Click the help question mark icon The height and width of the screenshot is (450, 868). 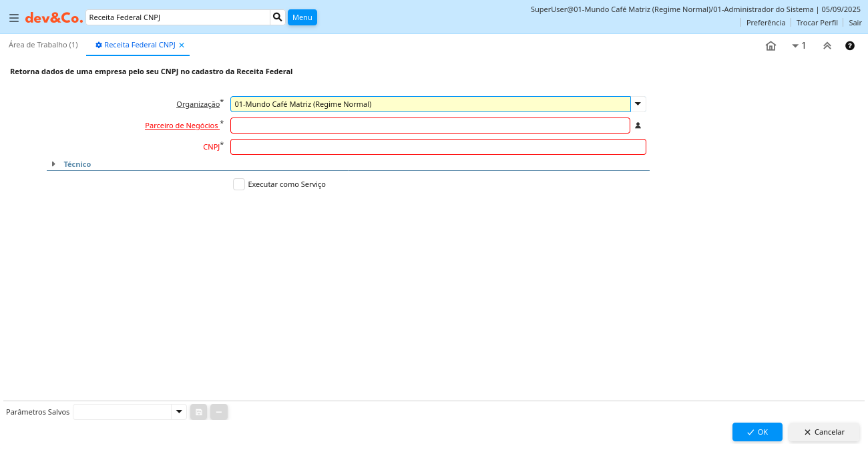click(x=850, y=46)
